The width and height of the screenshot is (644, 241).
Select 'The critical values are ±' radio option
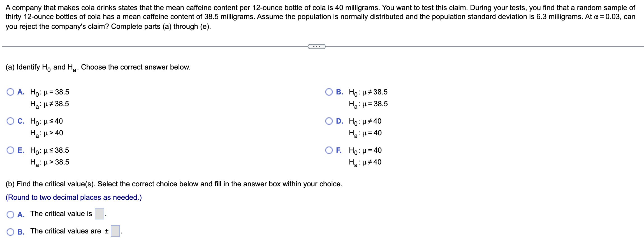pyautogui.click(x=10, y=232)
